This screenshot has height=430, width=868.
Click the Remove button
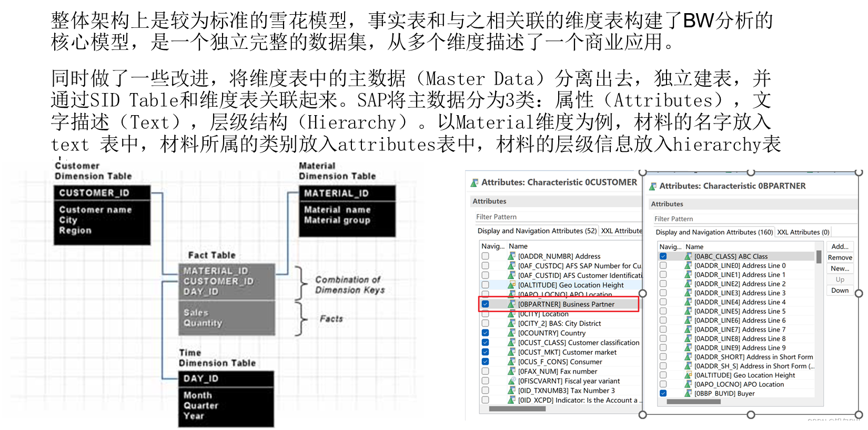pyautogui.click(x=840, y=257)
